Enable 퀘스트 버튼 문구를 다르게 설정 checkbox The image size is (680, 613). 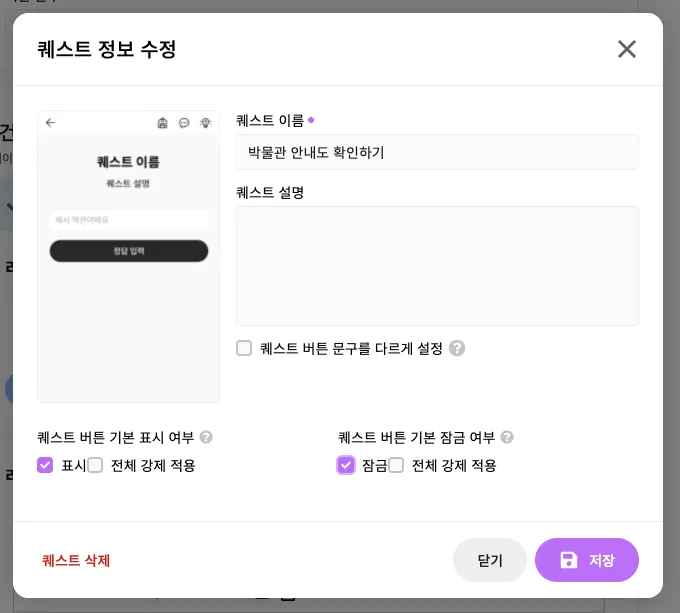[x=244, y=348]
